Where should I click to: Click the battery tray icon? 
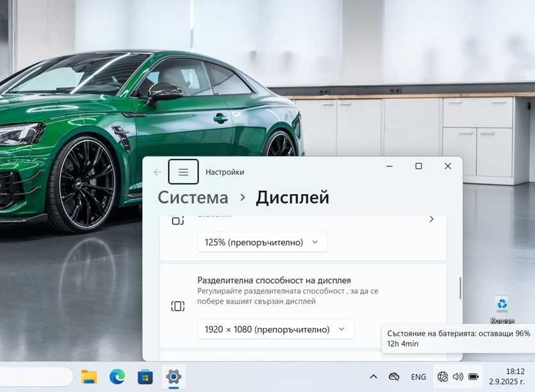coord(473,377)
